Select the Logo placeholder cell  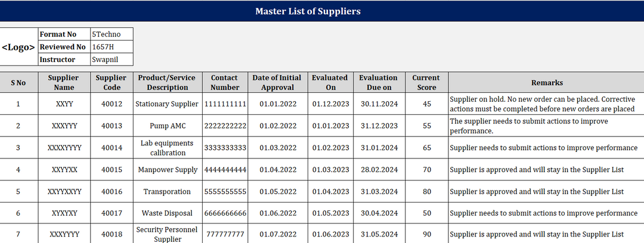[x=18, y=46]
